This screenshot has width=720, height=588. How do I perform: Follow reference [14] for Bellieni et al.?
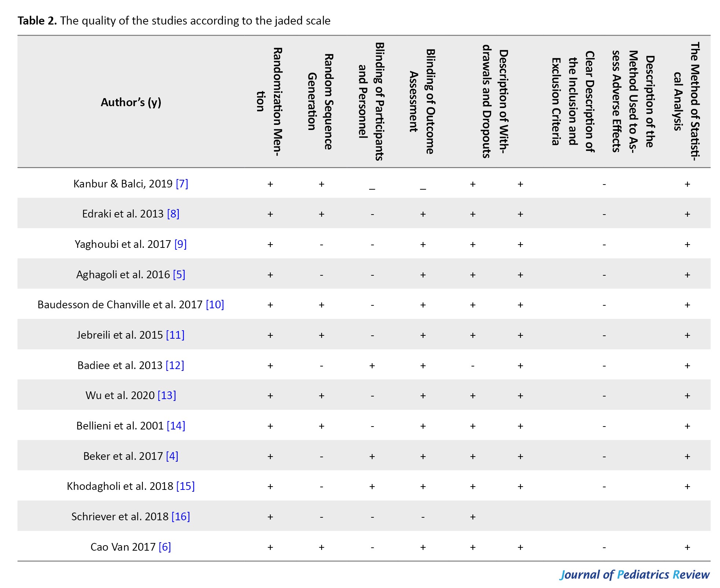pyautogui.click(x=176, y=425)
